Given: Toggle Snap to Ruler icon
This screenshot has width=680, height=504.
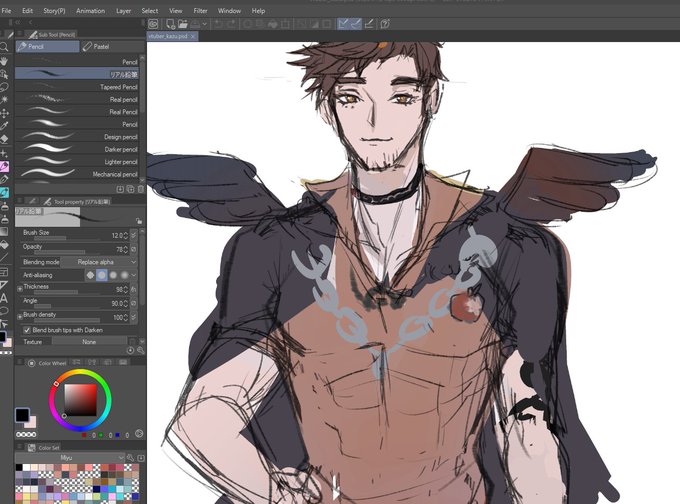Looking at the screenshot, I should click(x=343, y=24).
